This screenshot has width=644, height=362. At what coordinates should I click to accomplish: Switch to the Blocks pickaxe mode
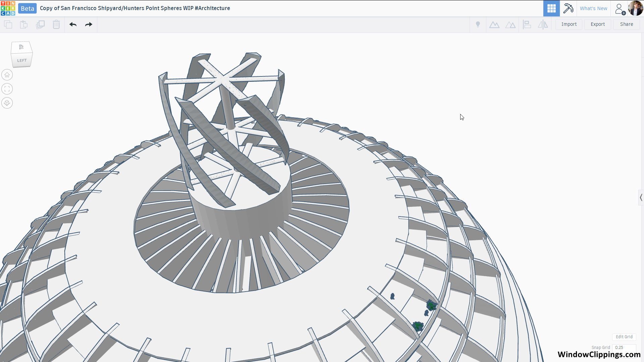pyautogui.click(x=568, y=8)
